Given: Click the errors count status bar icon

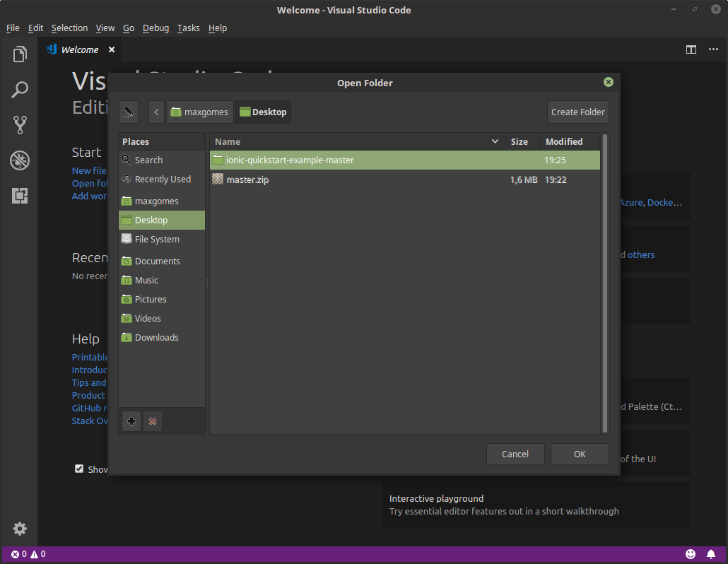Looking at the screenshot, I should coord(18,554).
